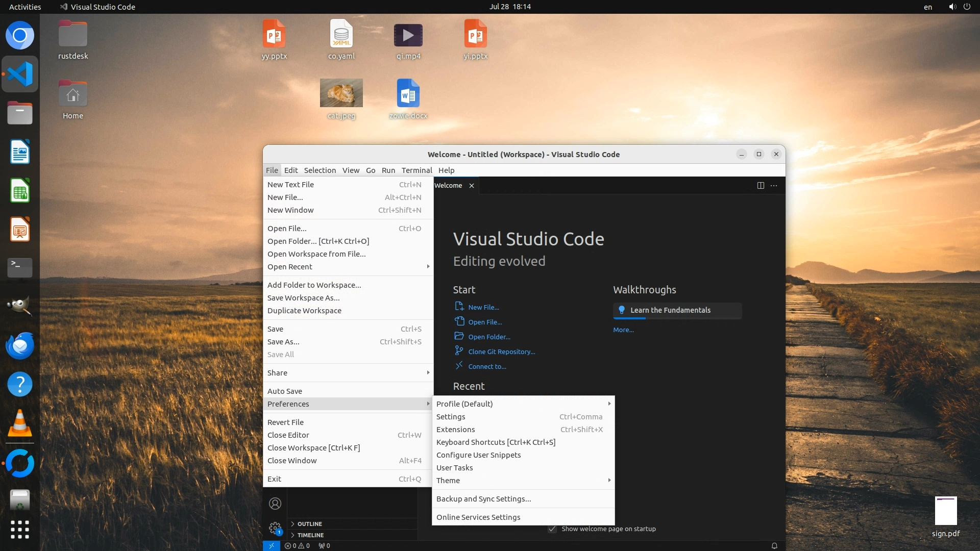Click the remote window status bar icon
This screenshot has width=980, height=551.
point(271,545)
